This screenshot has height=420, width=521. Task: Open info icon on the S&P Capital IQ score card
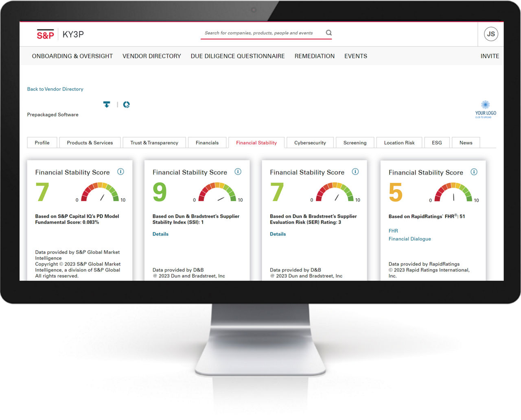pyautogui.click(x=120, y=172)
